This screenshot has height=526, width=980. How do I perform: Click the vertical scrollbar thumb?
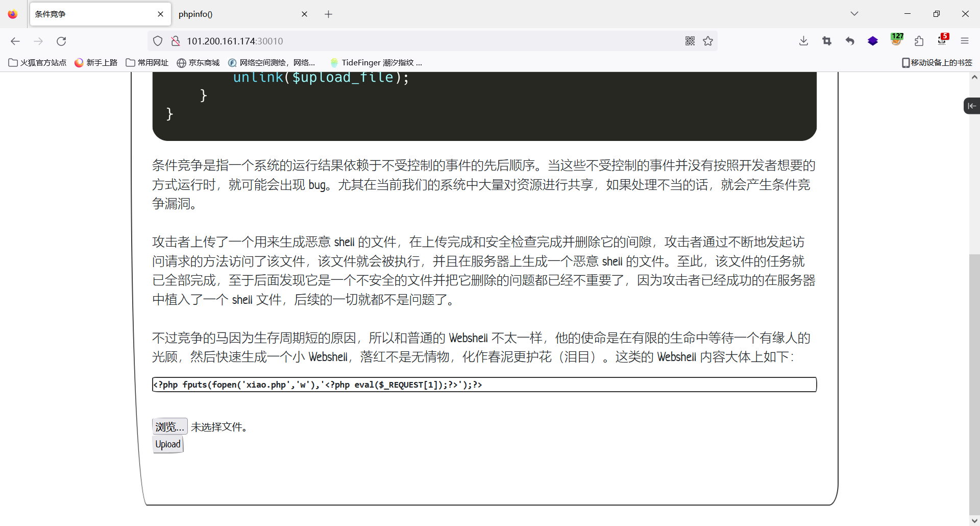click(974, 385)
